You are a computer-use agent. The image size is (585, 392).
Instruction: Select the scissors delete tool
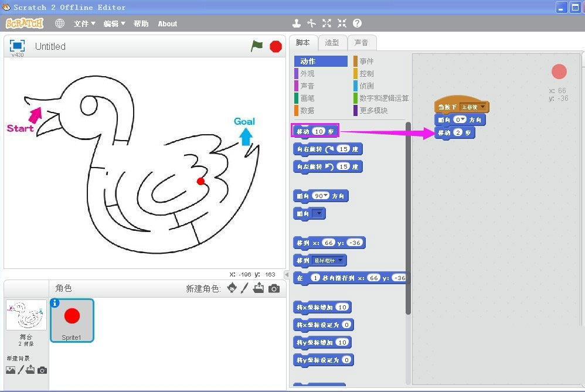coord(311,23)
